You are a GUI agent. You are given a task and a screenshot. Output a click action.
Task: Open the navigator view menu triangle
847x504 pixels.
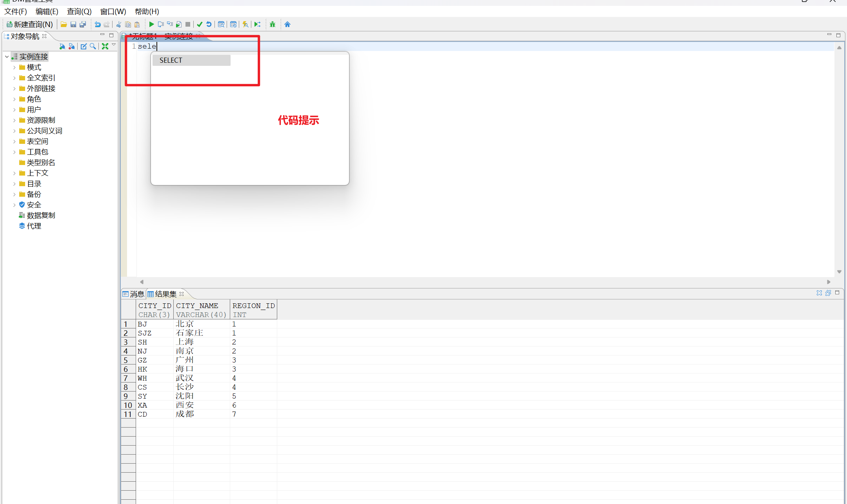(114, 45)
